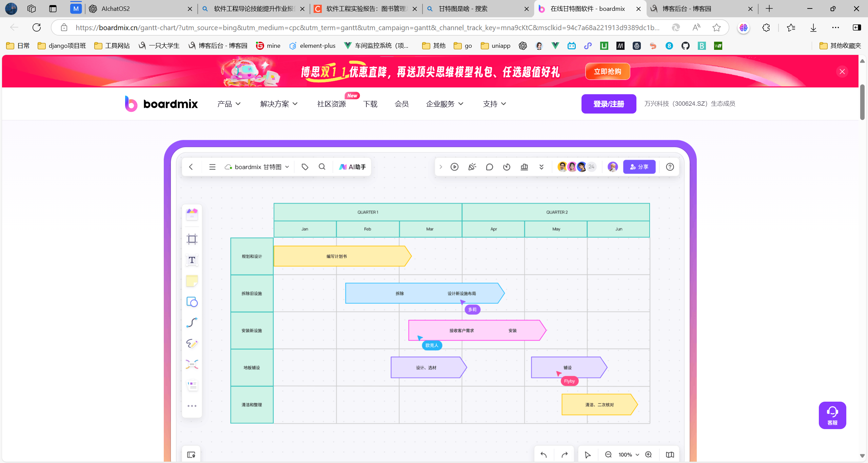The width and height of the screenshot is (868, 463).
Task: Open boardmix 甘特图 file name dropdown
Action: [257, 167]
